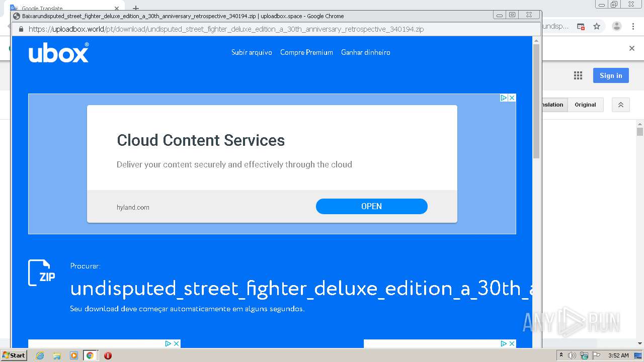Click Show desktop button
The image size is (644, 362).
pos(638,355)
